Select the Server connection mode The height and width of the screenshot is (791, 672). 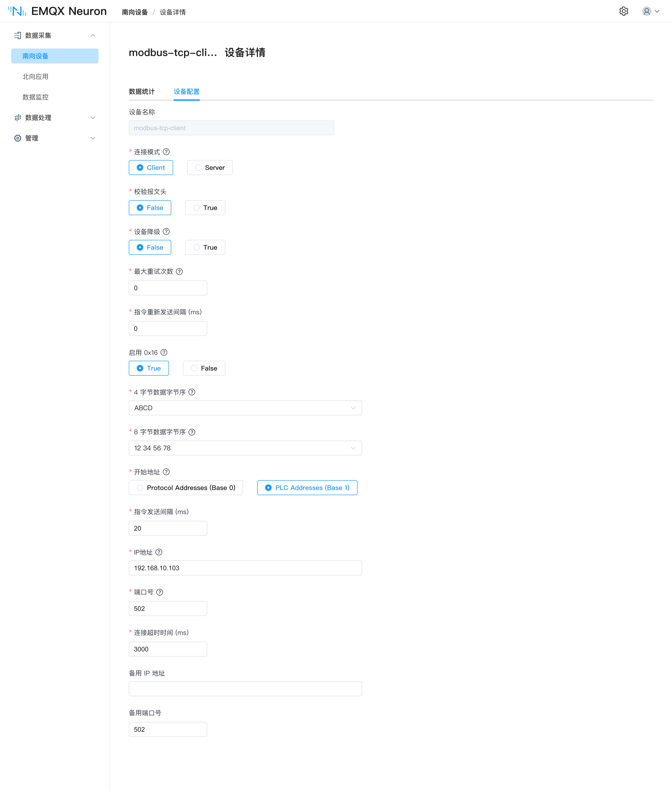[210, 168]
